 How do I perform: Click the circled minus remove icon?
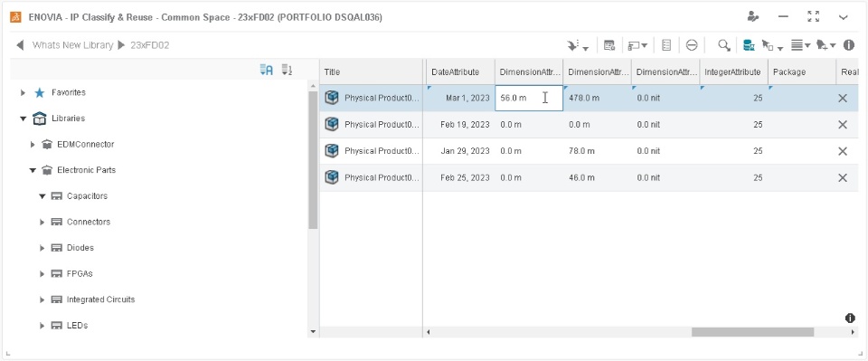(692, 45)
